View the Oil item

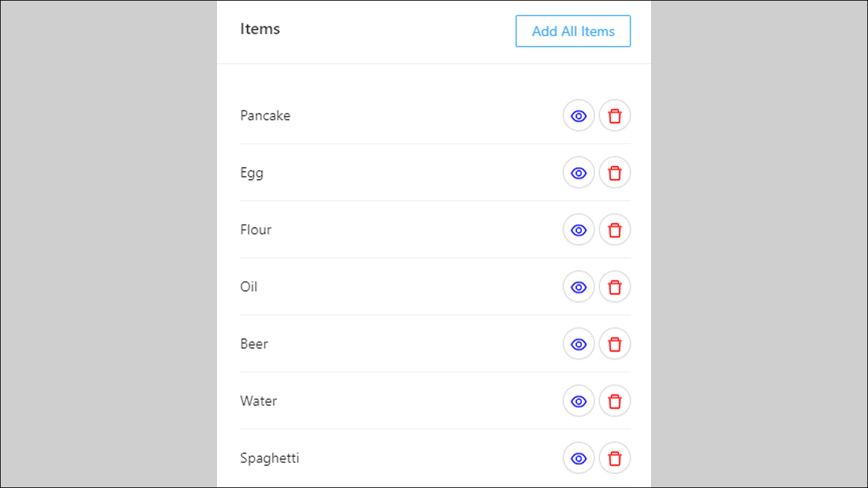point(578,287)
